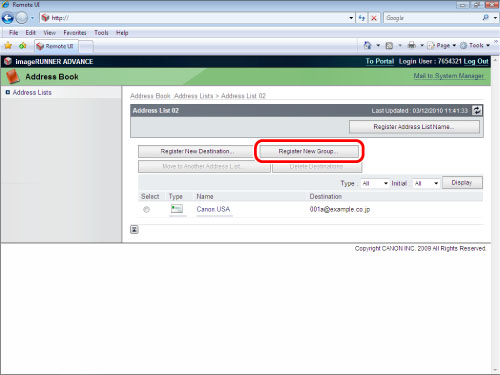Click the browser Back arrow button
Screen dimensions: 500x375
pos(8,18)
